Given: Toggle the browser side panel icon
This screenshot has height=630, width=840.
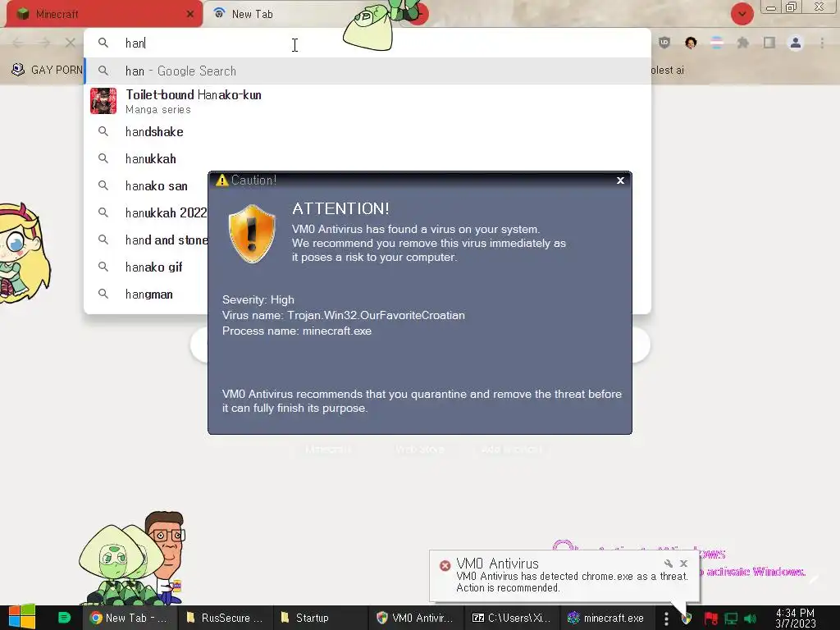Looking at the screenshot, I should click(769, 43).
